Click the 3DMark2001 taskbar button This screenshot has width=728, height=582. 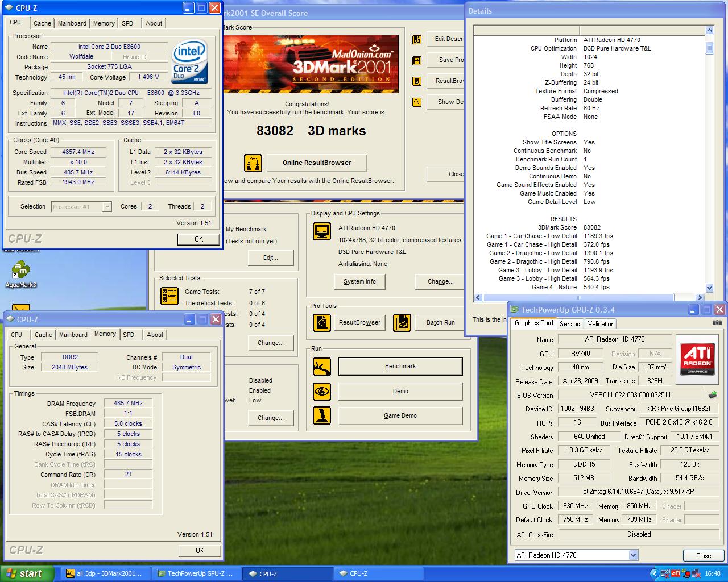tap(105, 573)
